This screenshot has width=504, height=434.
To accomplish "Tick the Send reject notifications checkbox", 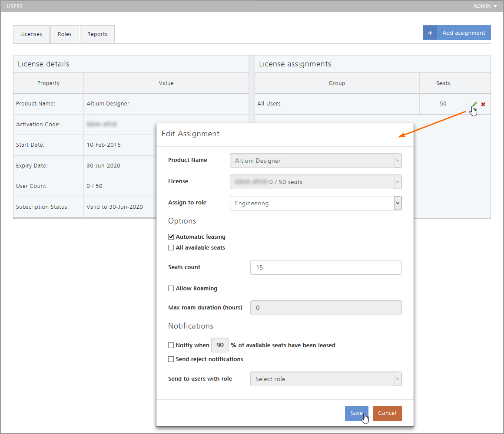I will 171,359.
